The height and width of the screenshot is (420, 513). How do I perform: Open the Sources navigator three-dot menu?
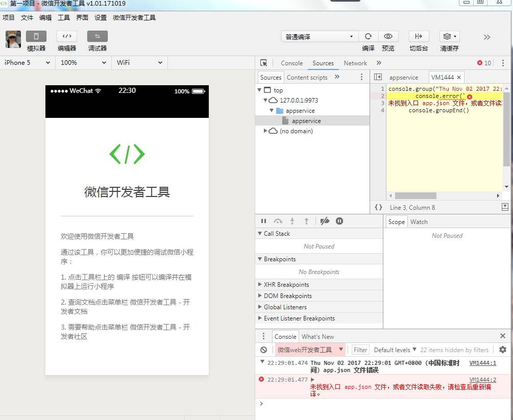tap(361, 77)
